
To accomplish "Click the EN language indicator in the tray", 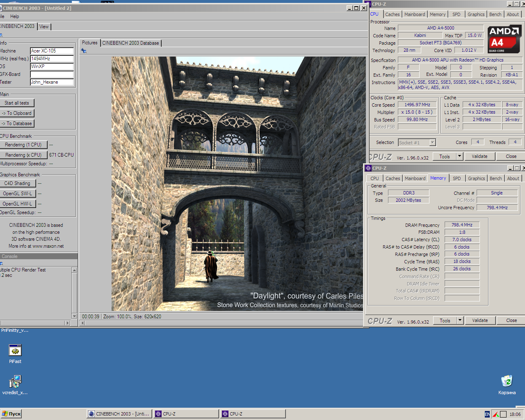I will coord(487,414).
